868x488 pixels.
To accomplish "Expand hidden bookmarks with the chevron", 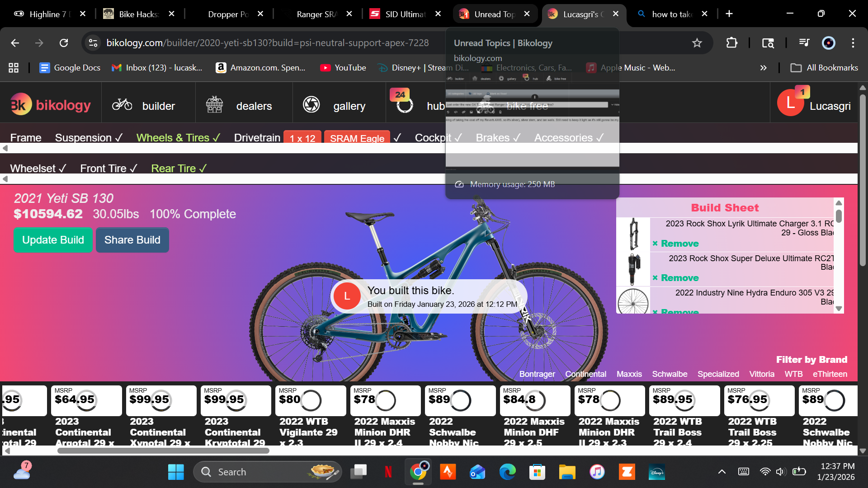I will [x=763, y=68].
